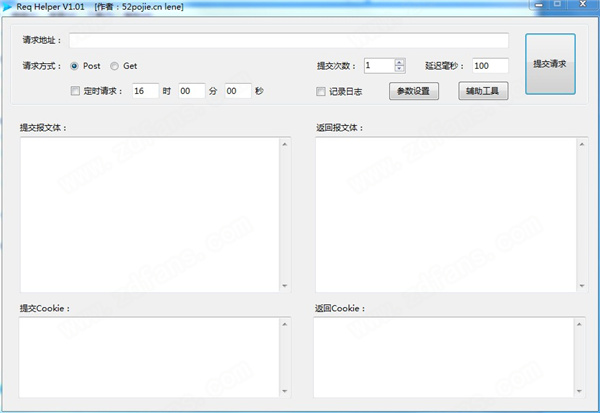
Task: Increase 提交次数 with the up arrow
Action: tap(399, 62)
